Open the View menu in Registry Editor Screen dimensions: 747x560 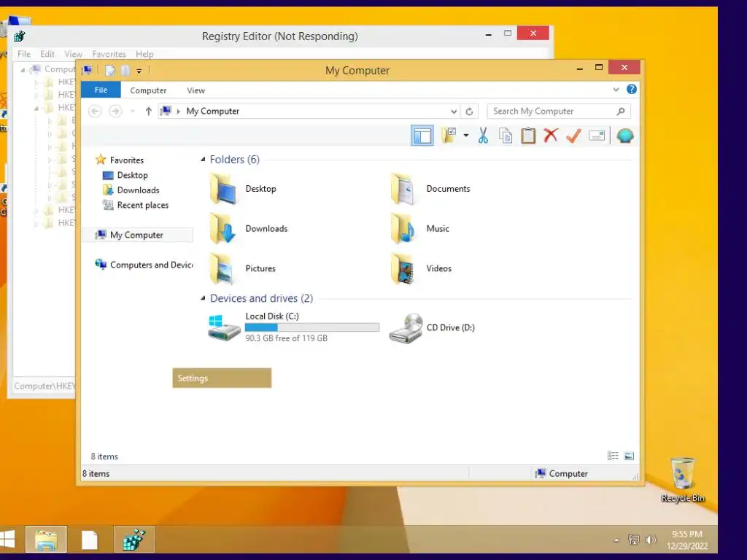pyautogui.click(x=74, y=54)
